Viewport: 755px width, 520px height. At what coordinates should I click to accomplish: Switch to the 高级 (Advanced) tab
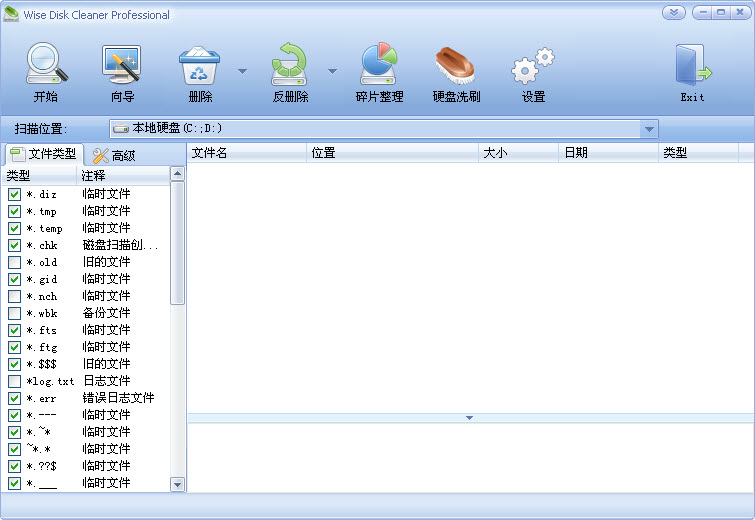(114, 155)
